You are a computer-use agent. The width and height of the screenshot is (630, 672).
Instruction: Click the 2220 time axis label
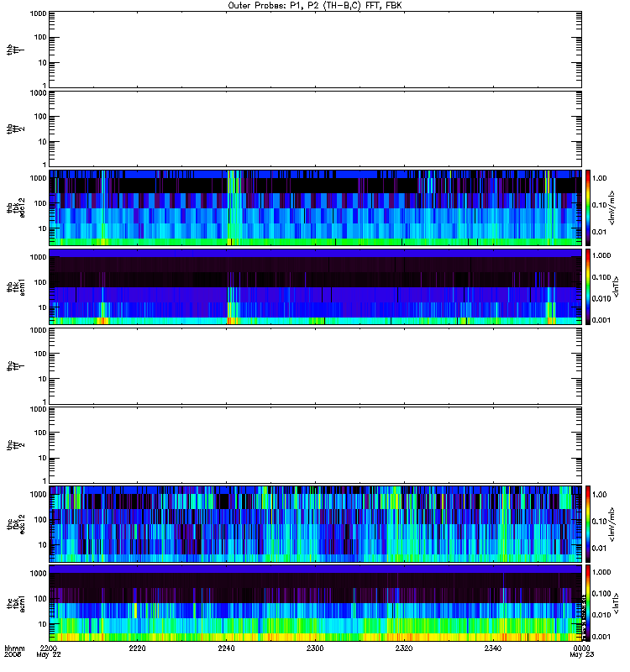pos(137,648)
